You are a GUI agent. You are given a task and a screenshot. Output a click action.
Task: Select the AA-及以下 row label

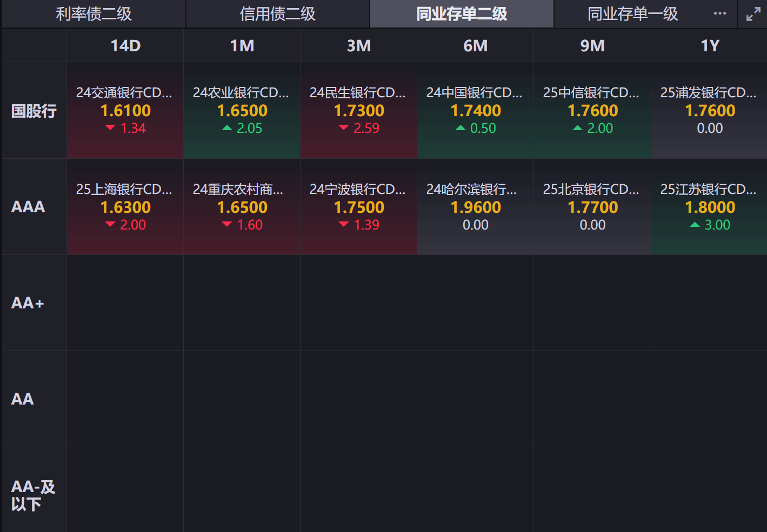pyautogui.click(x=34, y=495)
